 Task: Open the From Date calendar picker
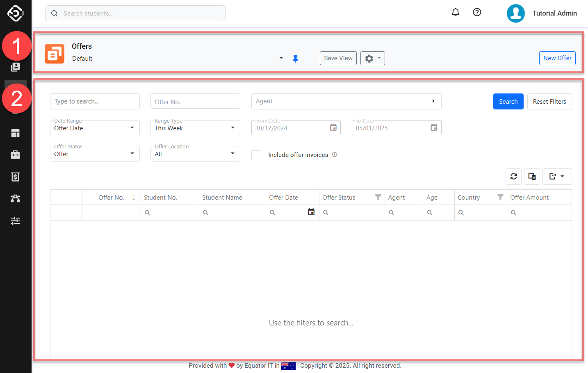(x=333, y=128)
